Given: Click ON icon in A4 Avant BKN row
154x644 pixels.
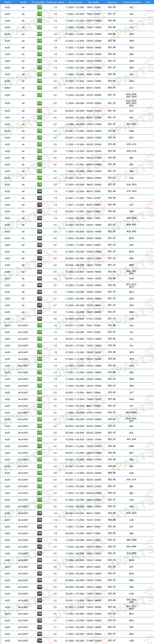Looking at the screenshot, I should tap(39, 634).
